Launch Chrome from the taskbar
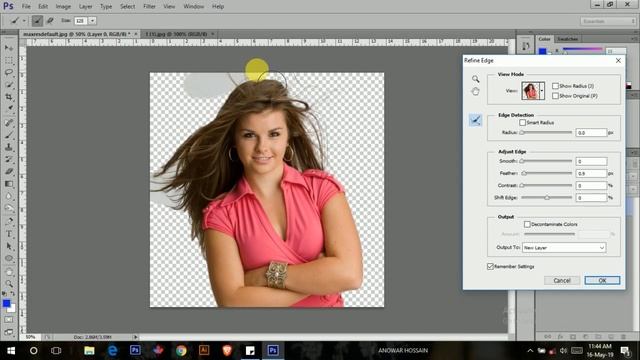 [181, 350]
